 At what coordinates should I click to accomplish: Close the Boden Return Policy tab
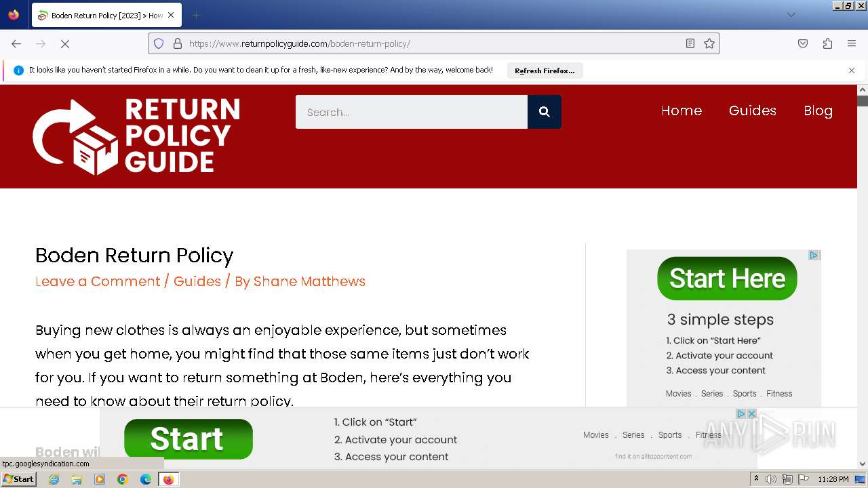point(171,15)
